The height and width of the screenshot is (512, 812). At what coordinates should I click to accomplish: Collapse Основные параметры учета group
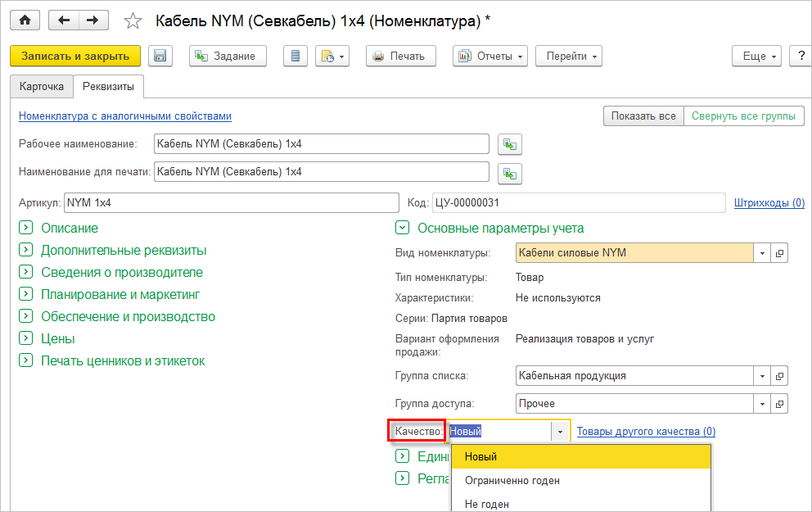(403, 228)
